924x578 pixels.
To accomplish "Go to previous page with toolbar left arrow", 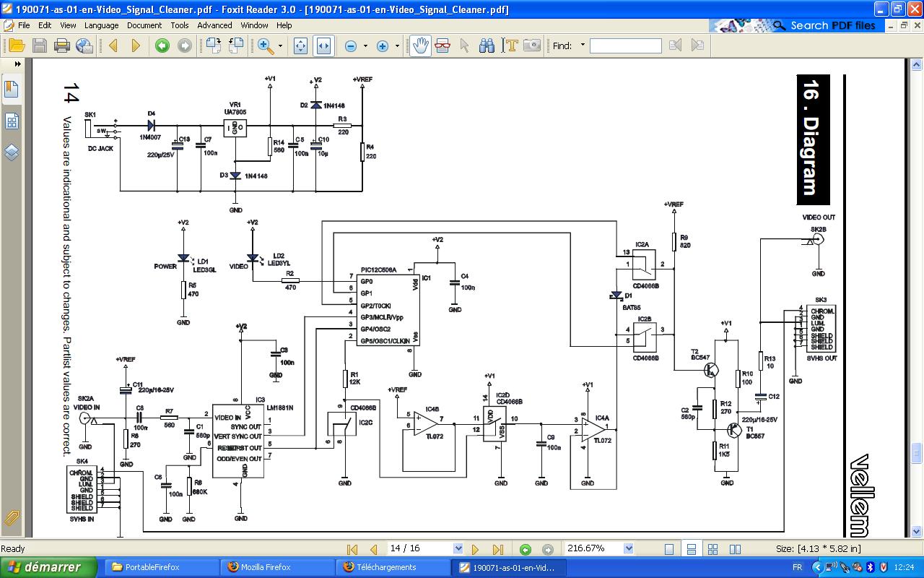I will pos(113,46).
